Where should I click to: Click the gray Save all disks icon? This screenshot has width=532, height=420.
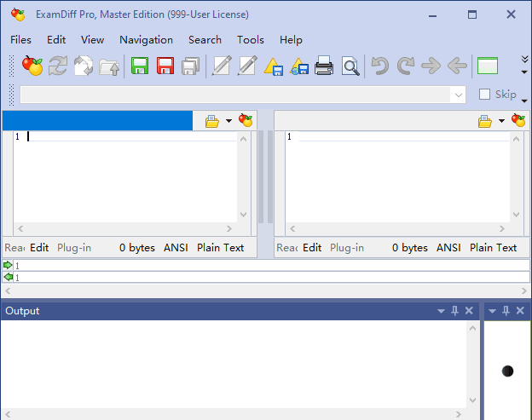click(190, 66)
